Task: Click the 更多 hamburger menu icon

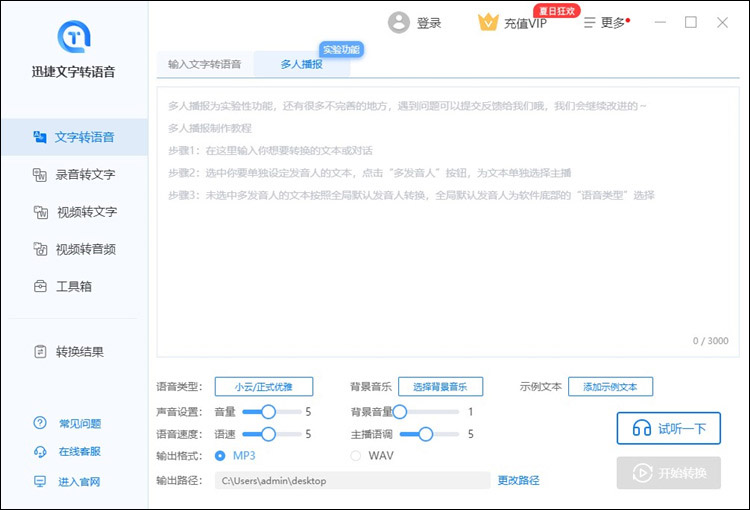Action: point(590,22)
